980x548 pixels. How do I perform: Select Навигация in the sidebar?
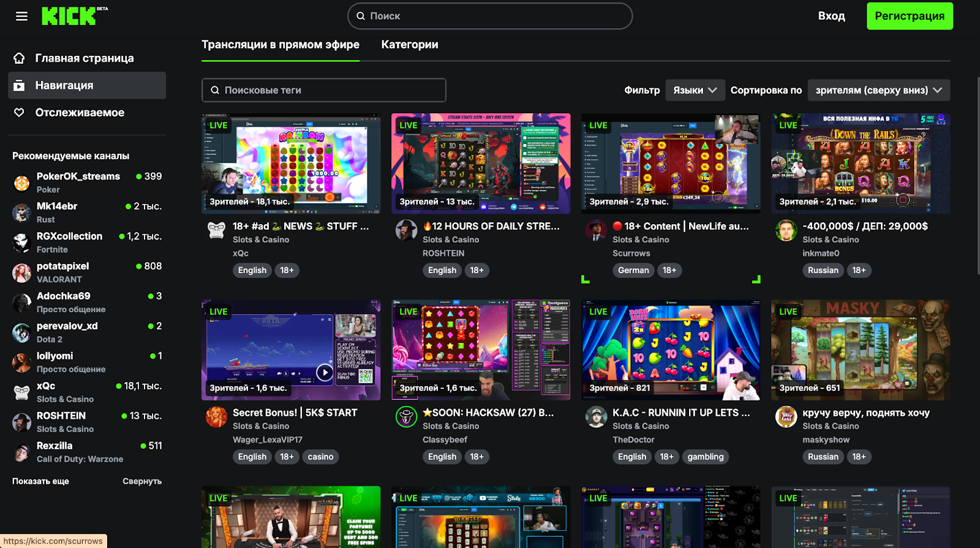coord(87,85)
